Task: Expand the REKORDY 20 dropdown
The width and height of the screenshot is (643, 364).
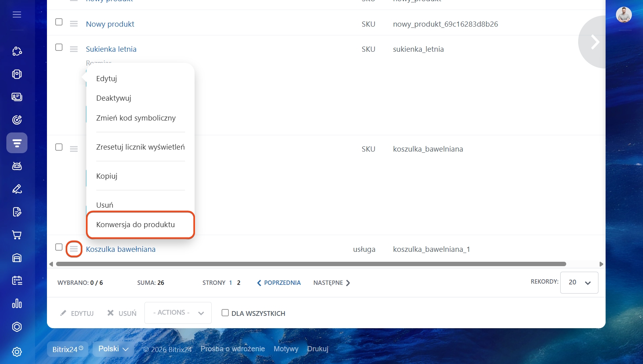Action: 579,282
